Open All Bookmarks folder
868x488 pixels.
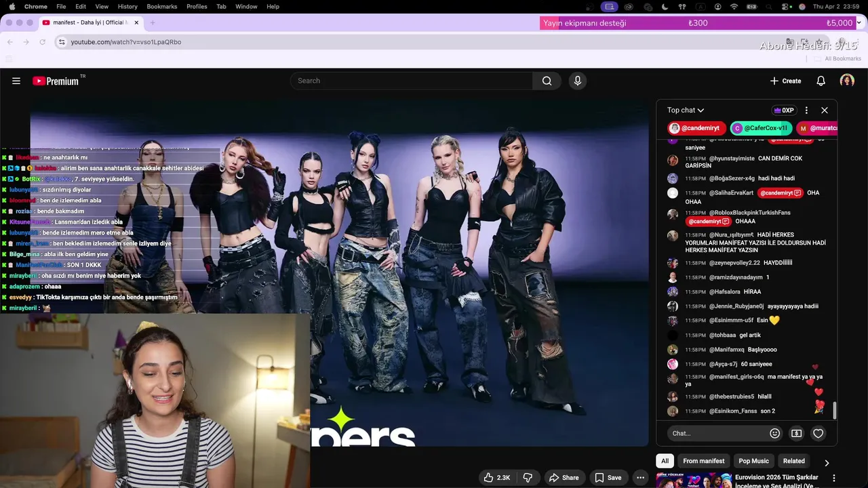click(838, 59)
